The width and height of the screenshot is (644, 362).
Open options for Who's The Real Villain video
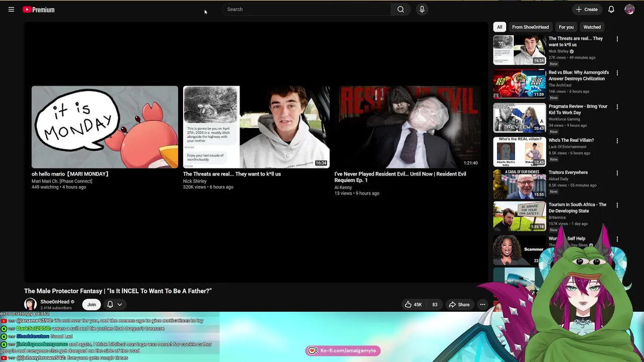click(x=617, y=141)
